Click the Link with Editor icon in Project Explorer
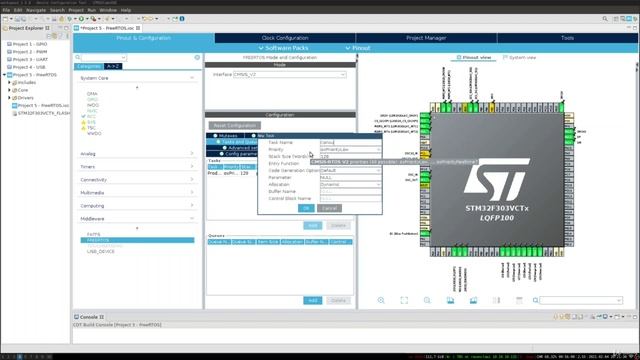Image resolution: width=640 pixels, height=360 pixels. tap(54, 36)
